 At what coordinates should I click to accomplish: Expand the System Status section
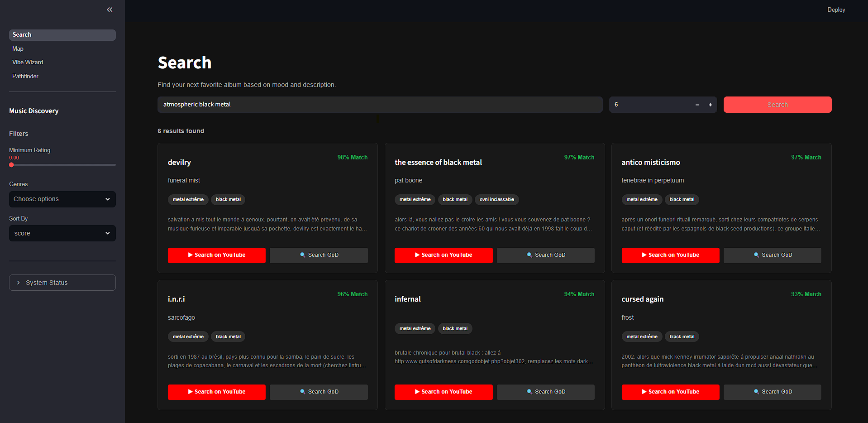(62, 282)
